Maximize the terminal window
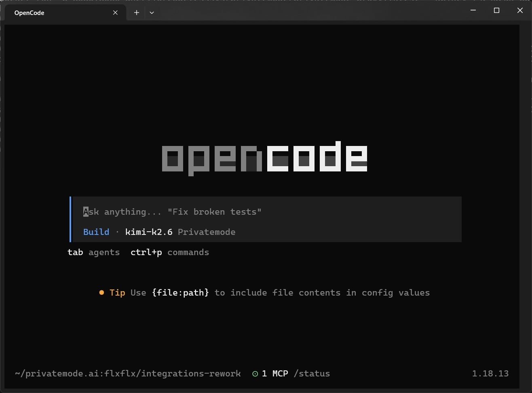The width and height of the screenshot is (532, 393). tap(497, 11)
